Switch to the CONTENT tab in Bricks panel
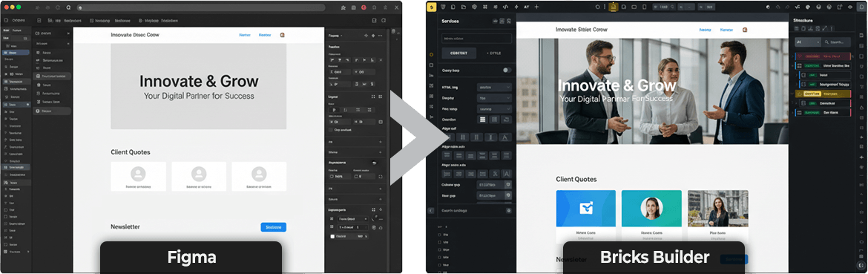 (x=458, y=53)
